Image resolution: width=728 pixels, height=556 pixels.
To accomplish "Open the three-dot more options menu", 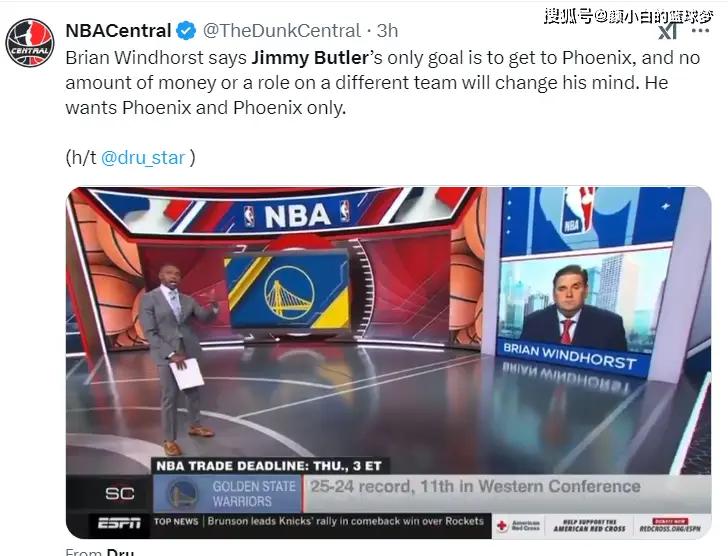I will pyautogui.click(x=700, y=31).
